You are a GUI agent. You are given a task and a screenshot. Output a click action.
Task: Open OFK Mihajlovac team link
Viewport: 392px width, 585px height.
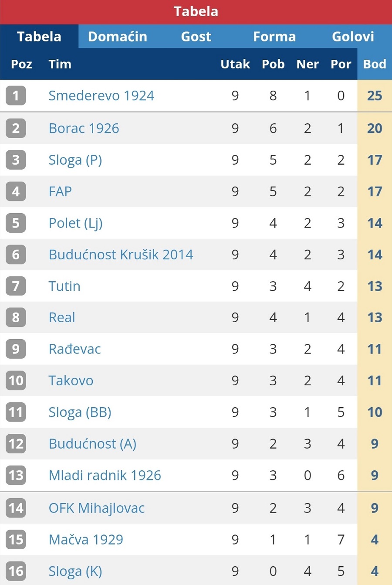(97, 508)
